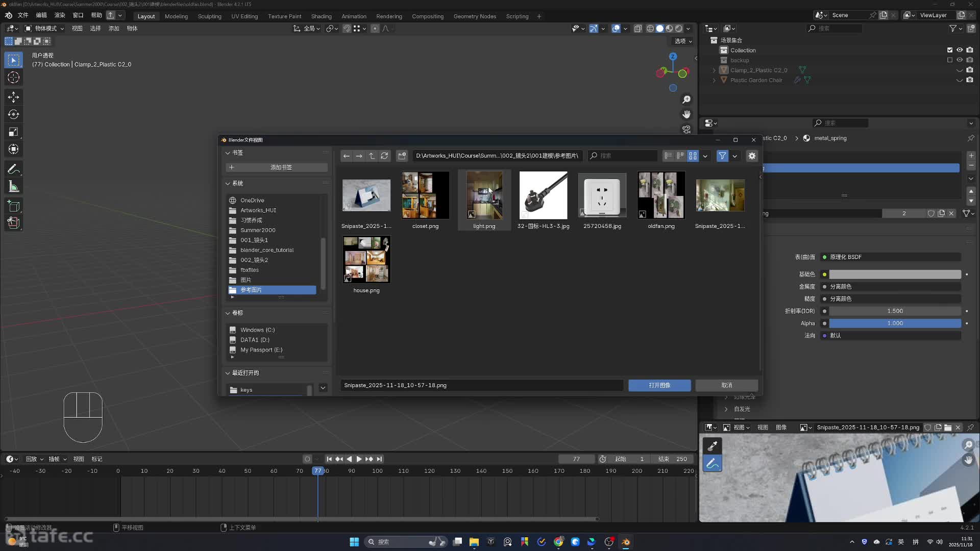Open file browser settings gear
The height and width of the screenshot is (551, 980).
(752, 156)
